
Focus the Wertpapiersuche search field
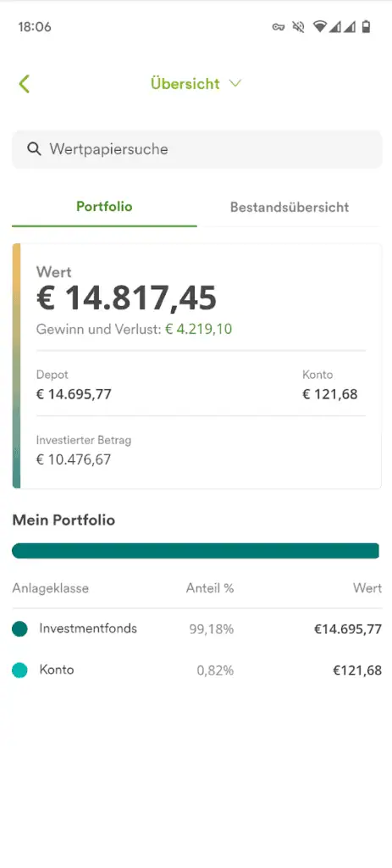click(x=196, y=149)
